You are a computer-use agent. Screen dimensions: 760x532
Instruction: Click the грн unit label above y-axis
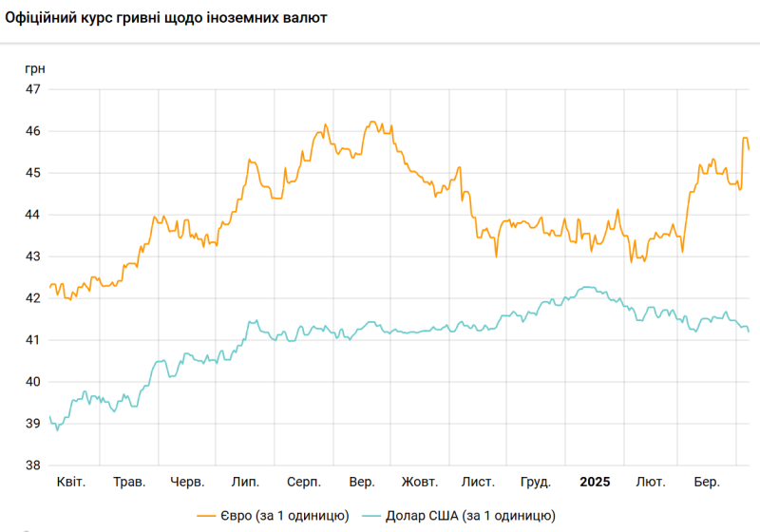[x=34, y=68]
